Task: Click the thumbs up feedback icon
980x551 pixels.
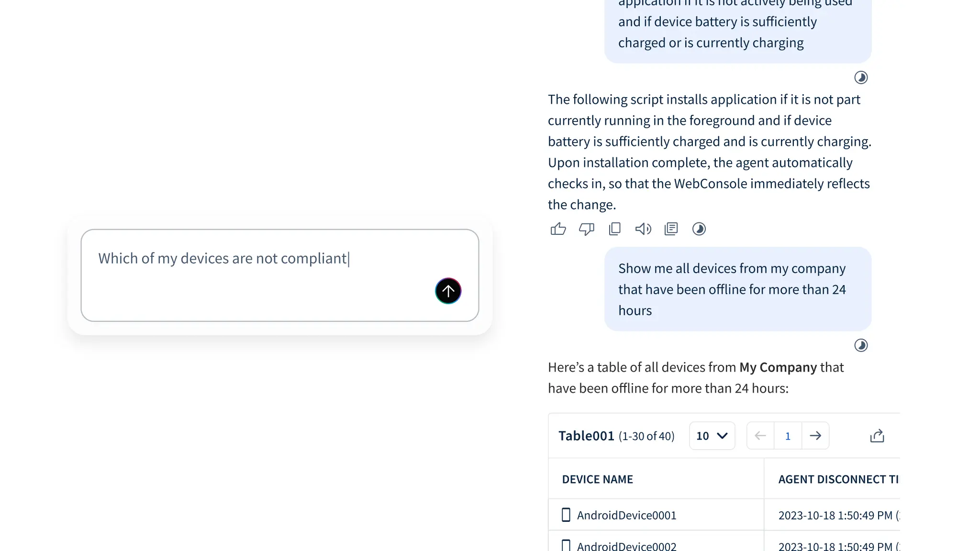Action: tap(558, 229)
